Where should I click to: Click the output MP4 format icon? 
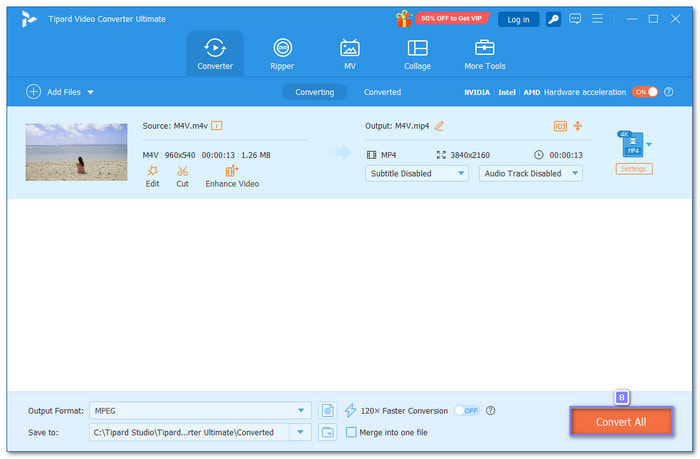click(x=371, y=155)
